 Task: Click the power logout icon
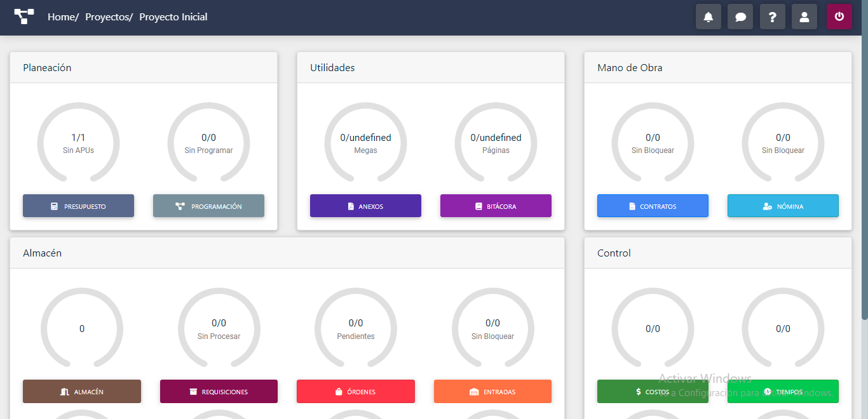pyautogui.click(x=839, y=17)
